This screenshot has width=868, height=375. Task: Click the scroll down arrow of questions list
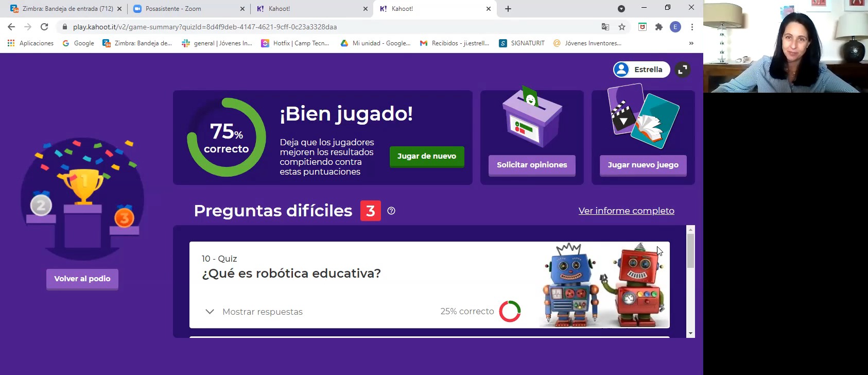(691, 334)
